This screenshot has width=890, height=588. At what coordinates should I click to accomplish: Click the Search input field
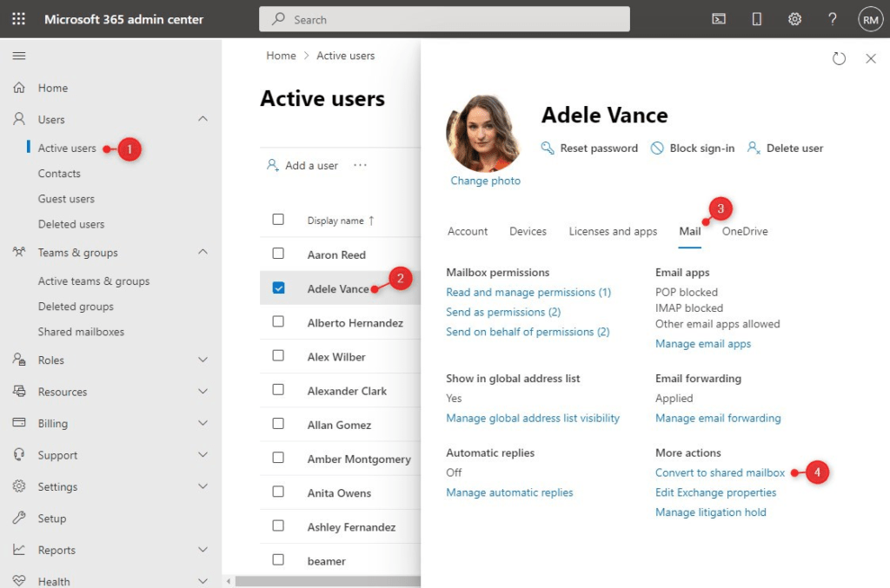point(443,18)
